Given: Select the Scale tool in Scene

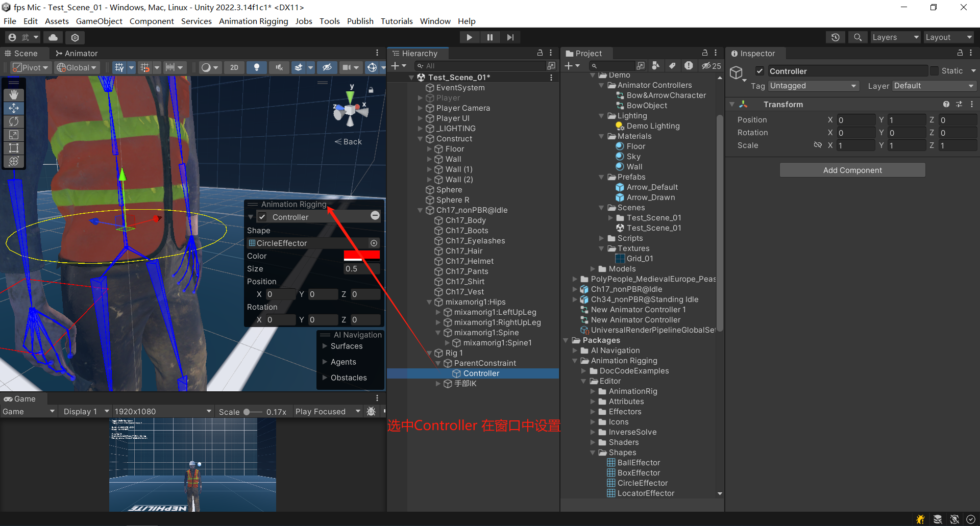Looking at the screenshot, I should tap(14, 135).
